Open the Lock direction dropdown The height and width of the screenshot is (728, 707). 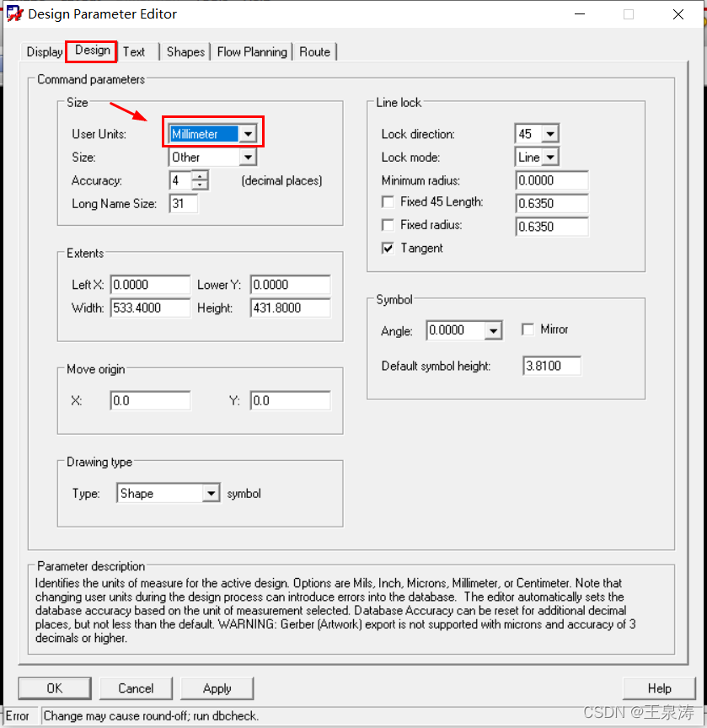click(549, 134)
